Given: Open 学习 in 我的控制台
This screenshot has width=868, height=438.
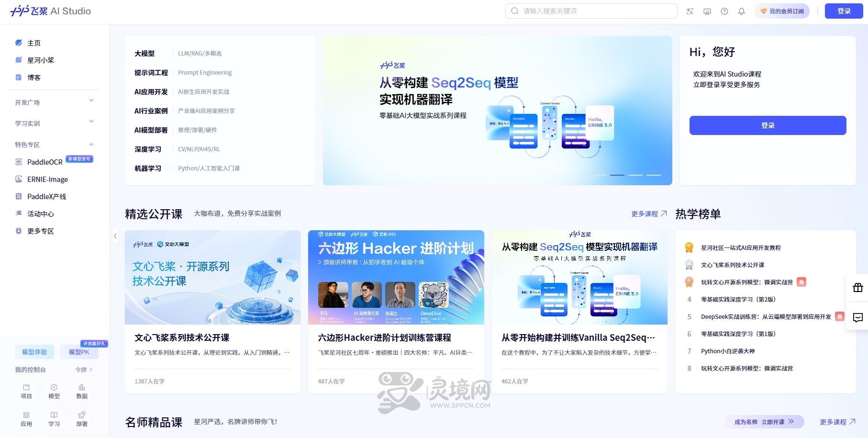Looking at the screenshot, I should (x=54, y=419).
